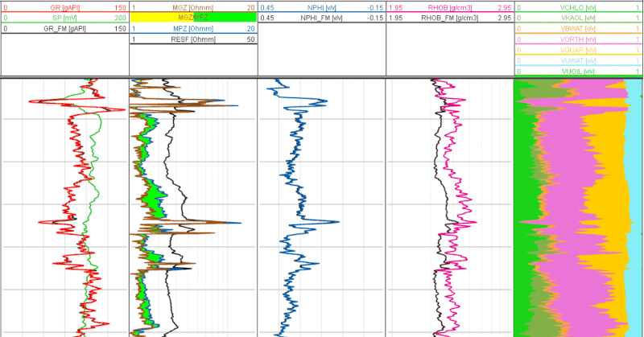The width and height of the screenshot is (644, 337).
Task: Select the VUOIL [v/v] volume header
Action: [578, 72]
